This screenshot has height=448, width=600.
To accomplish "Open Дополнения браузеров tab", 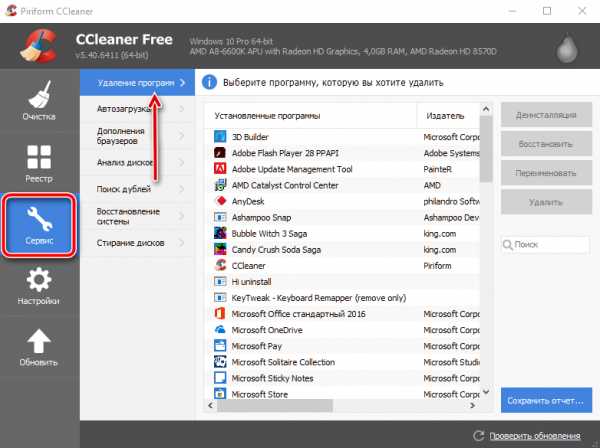I will tap(137, 136).
